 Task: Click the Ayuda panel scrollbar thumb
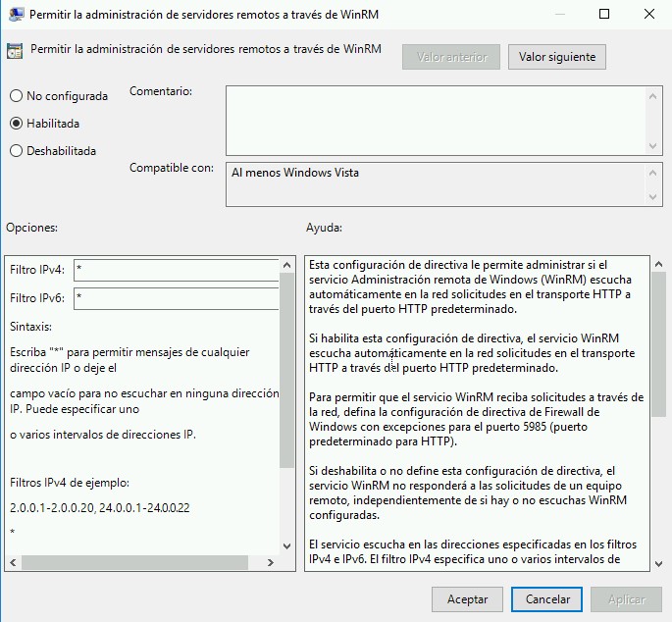pyautogui.click(x=658, y=344)
